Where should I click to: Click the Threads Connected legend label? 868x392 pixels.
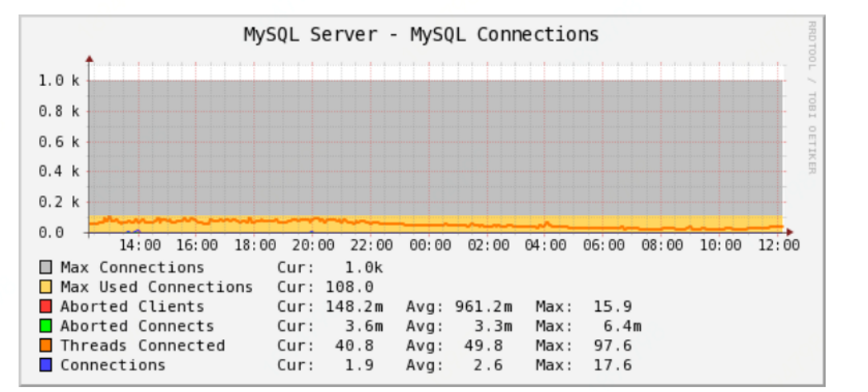pos(142,346)
